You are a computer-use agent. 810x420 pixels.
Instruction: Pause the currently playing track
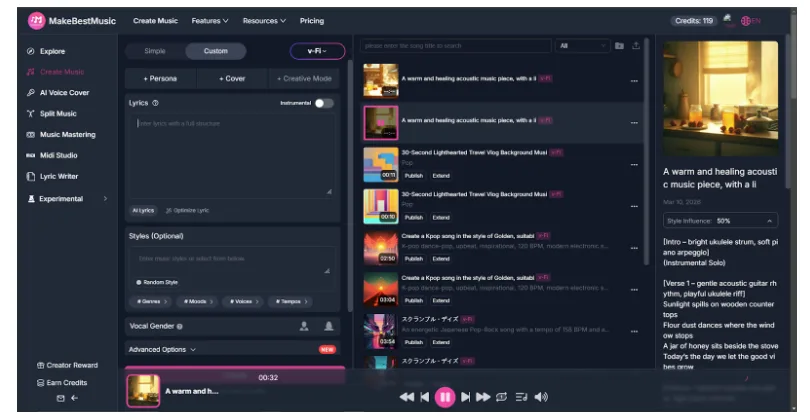(445, 397)
